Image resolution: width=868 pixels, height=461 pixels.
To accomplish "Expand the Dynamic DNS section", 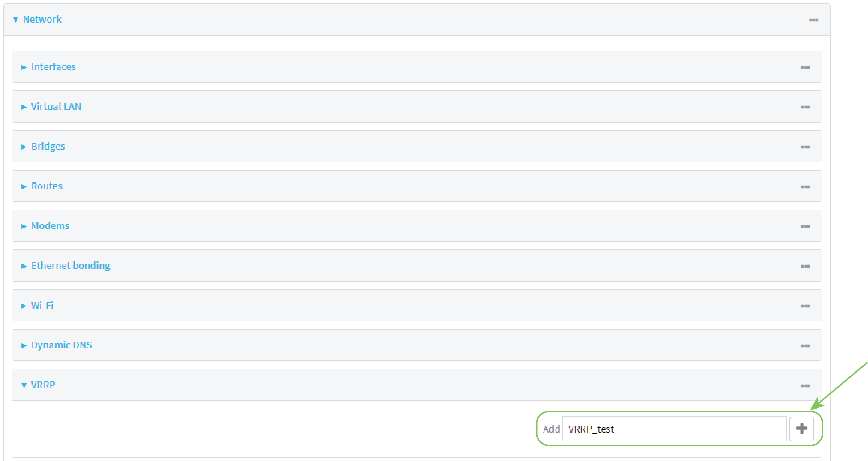I will coord(24,346).
